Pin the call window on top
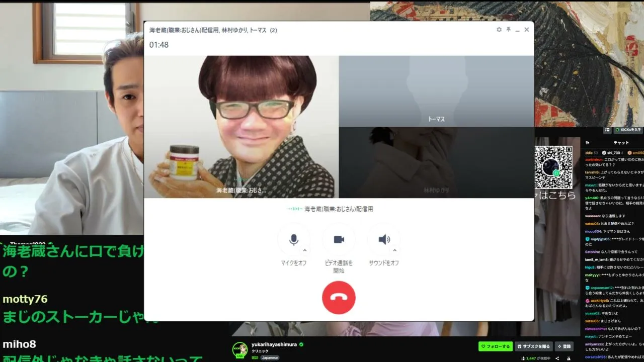The height and width of the screenshot is (362, 644). pyautogui.click(x=509, y=30)
